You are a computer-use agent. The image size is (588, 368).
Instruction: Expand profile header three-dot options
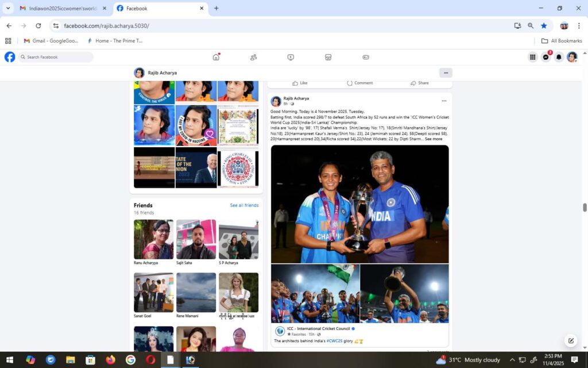(446, 72)
